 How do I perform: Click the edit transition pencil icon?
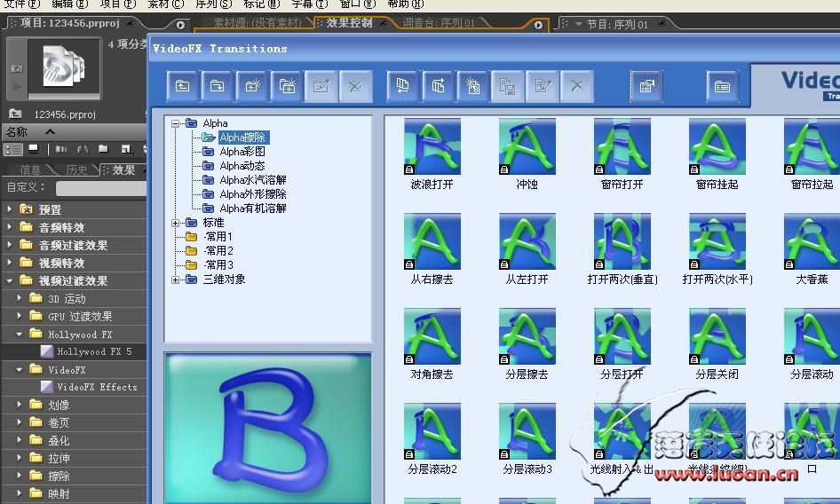(543, 86)
